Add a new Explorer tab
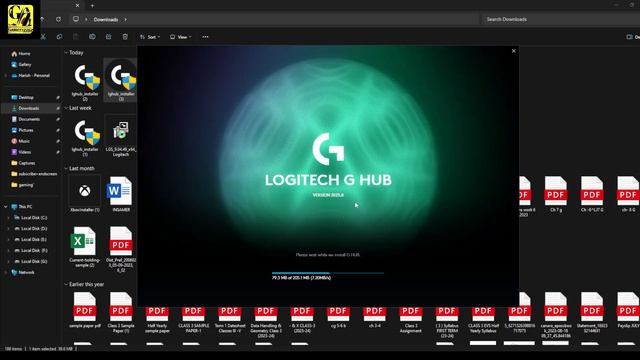Screen dimensions: 640x360 [92, 5]
